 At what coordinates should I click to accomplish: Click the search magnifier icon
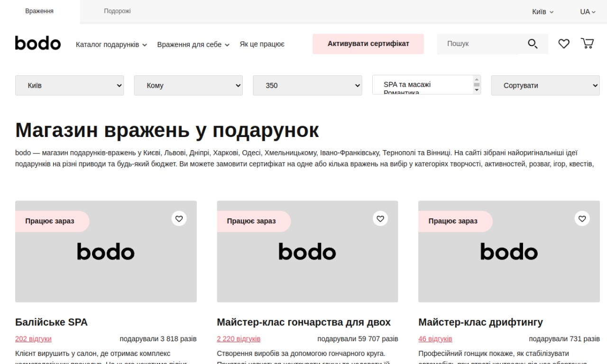(x=533, y=44)
